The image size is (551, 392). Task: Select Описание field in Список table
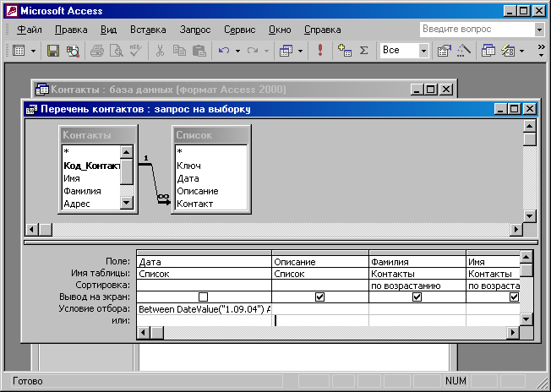(x=210, y=191)
